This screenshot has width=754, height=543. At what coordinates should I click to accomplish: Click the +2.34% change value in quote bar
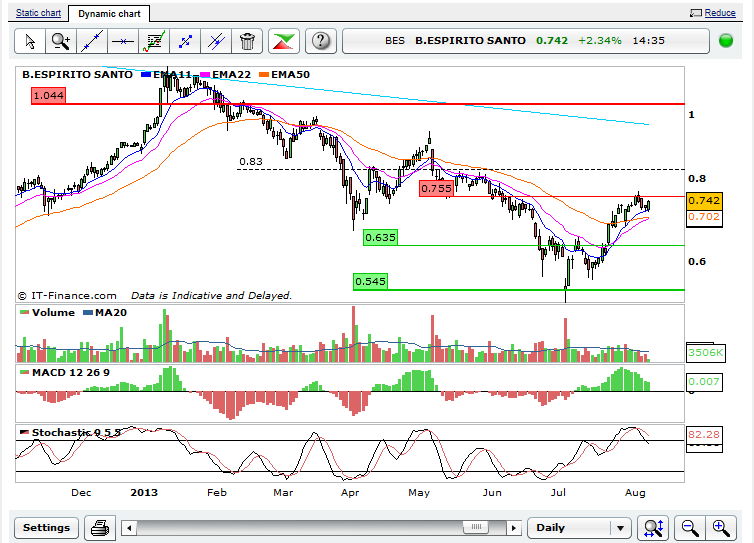[x=600, y=41]
